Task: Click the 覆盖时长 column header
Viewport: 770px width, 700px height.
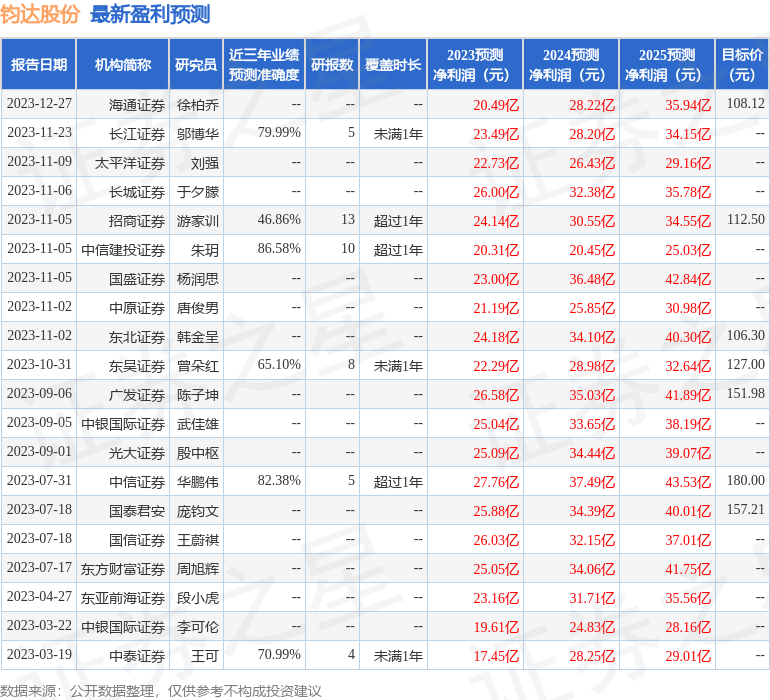Action: click(393, 64)
